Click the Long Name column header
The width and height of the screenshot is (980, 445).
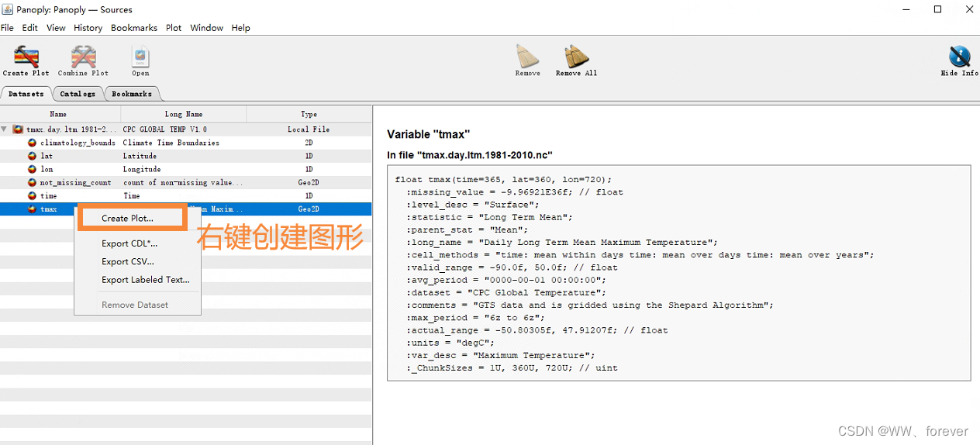[184, 114]
